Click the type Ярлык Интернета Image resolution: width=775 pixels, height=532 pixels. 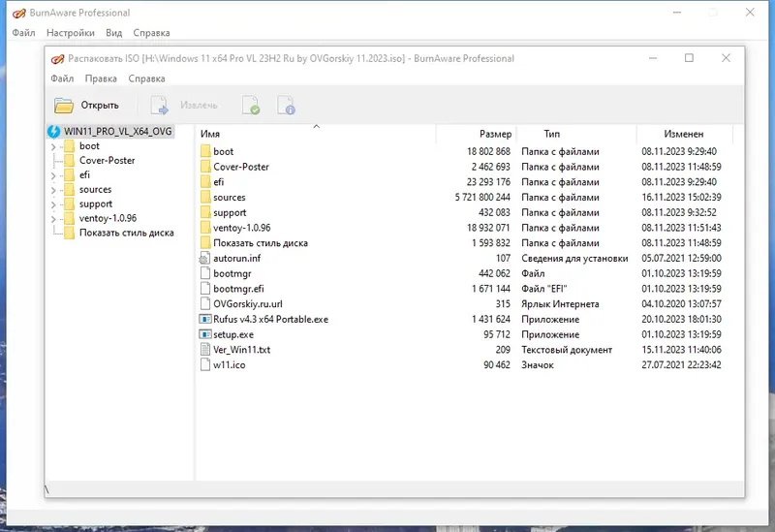point(560,304)
